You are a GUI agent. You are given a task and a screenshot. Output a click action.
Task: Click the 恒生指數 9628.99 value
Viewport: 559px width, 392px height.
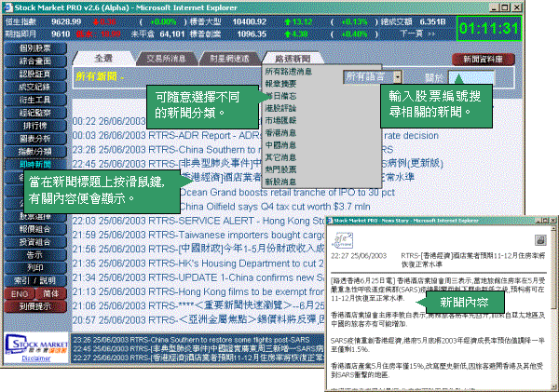(x=66, y=21)
